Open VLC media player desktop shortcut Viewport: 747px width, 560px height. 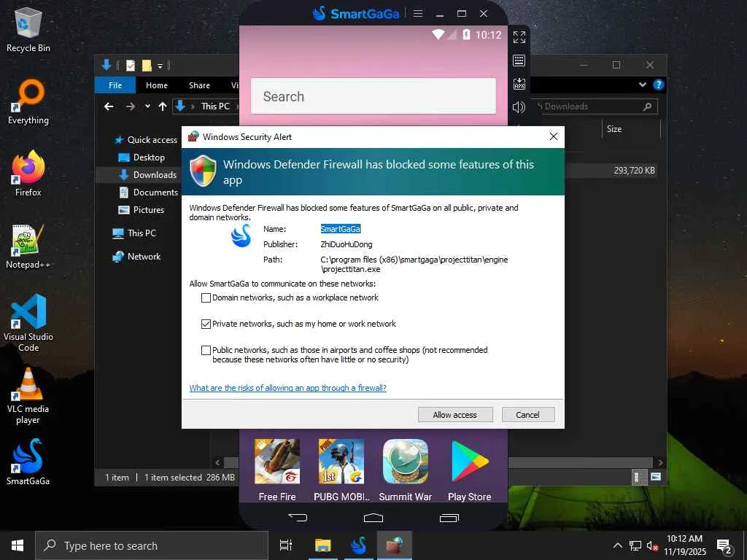(x=28, y=396)
